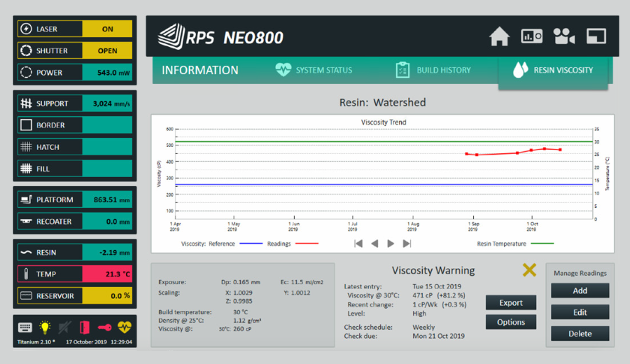
Task: Click the red key lock icon
Action: tap(104, 328)
